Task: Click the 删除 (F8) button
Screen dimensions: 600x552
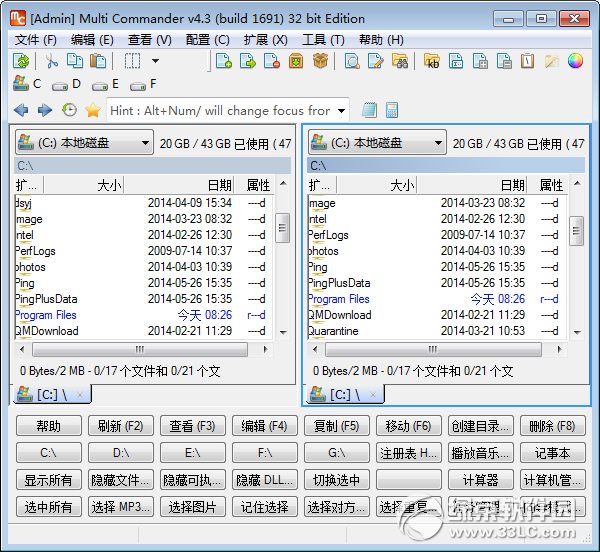Action: point(553,426)
